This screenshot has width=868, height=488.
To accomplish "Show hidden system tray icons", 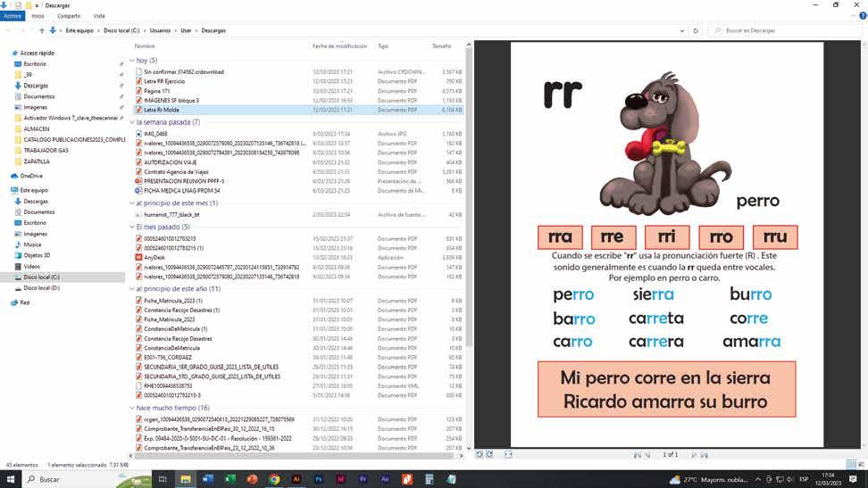I will [758, 479].
